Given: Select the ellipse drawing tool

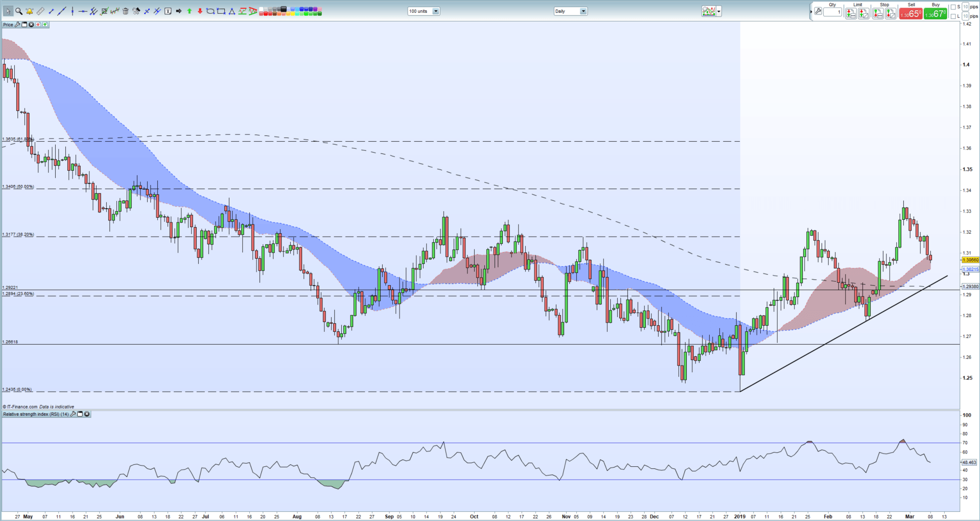Looking at the screenshot, I should click(210, 11).
